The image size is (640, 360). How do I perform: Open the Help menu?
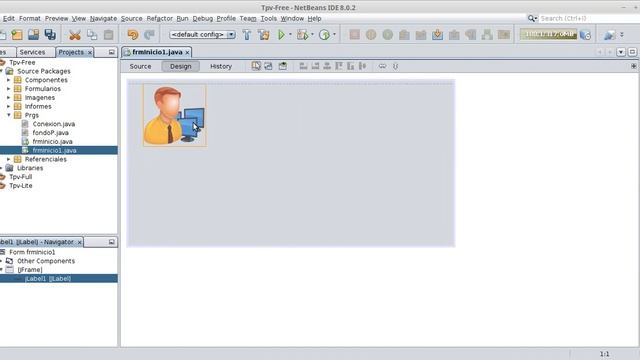(314, 18)
